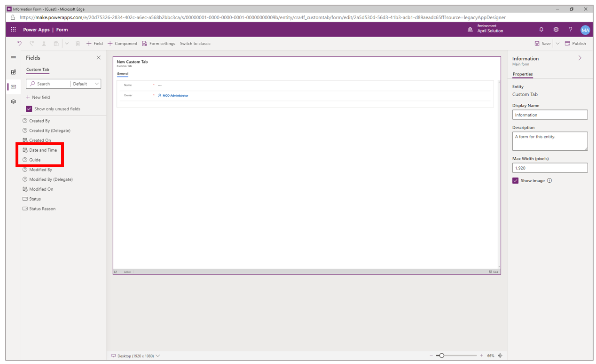Select the Custom Tab tab in Fields
Image resolution: width=596 pixels, height=364 pixels.
[x=38, y=70]
